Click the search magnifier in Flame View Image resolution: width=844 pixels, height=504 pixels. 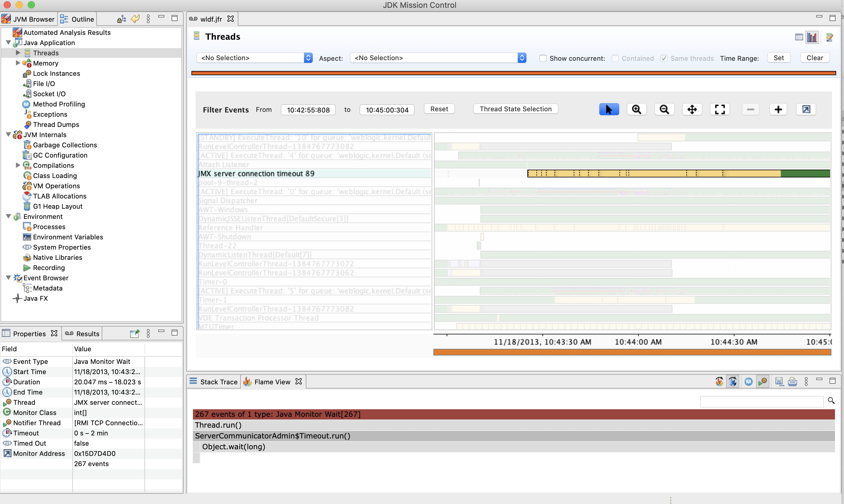[x=831, y=401]
